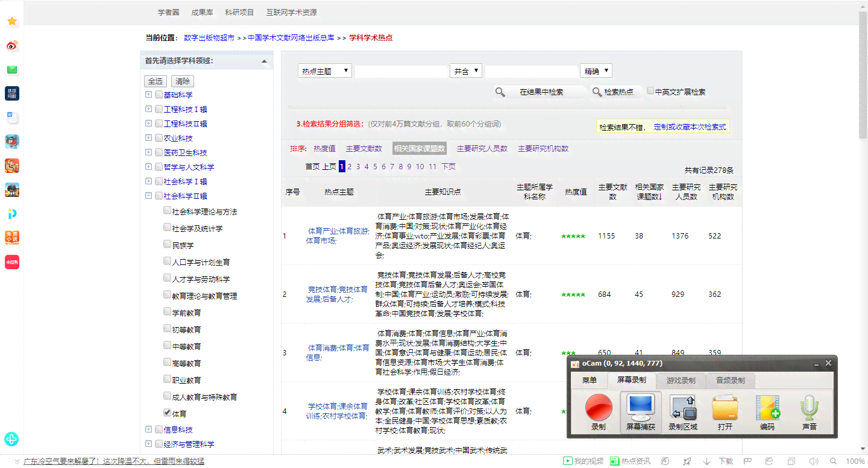Click the oCam 录制区域 icon
This screenshot has height=468, width=868.
tap(683, 408)
